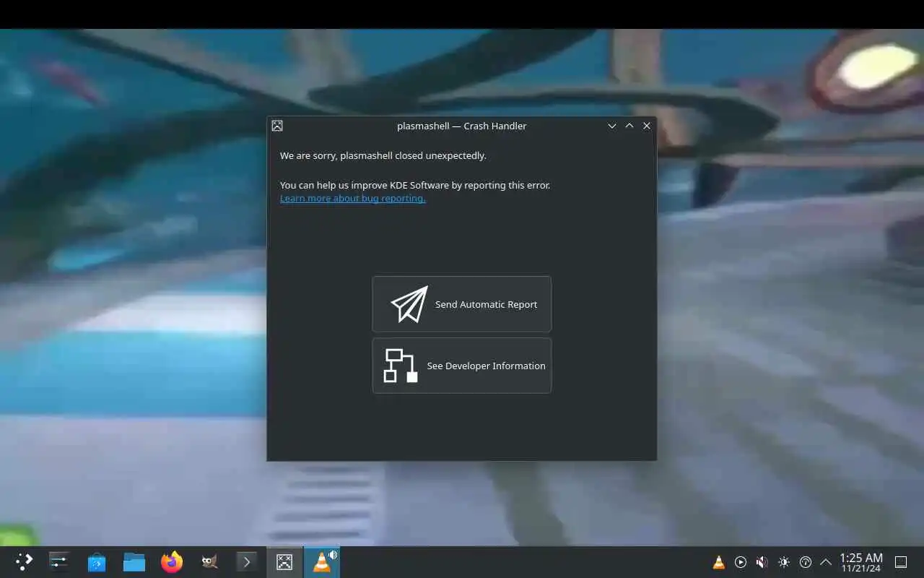Launch Discover software store
Screen dimensions: 924x578
click(97, 562)
